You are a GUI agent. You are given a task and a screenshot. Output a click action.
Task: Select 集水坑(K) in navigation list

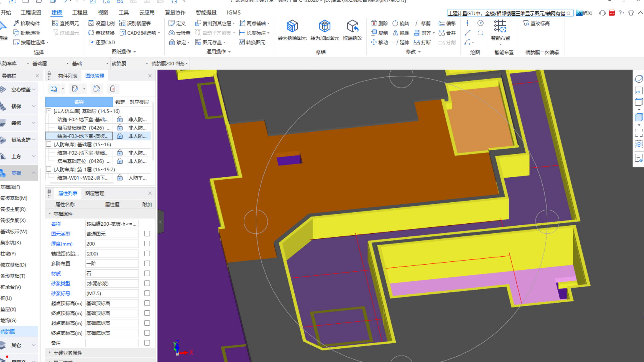pyautogui.click(x=11, y=243)
